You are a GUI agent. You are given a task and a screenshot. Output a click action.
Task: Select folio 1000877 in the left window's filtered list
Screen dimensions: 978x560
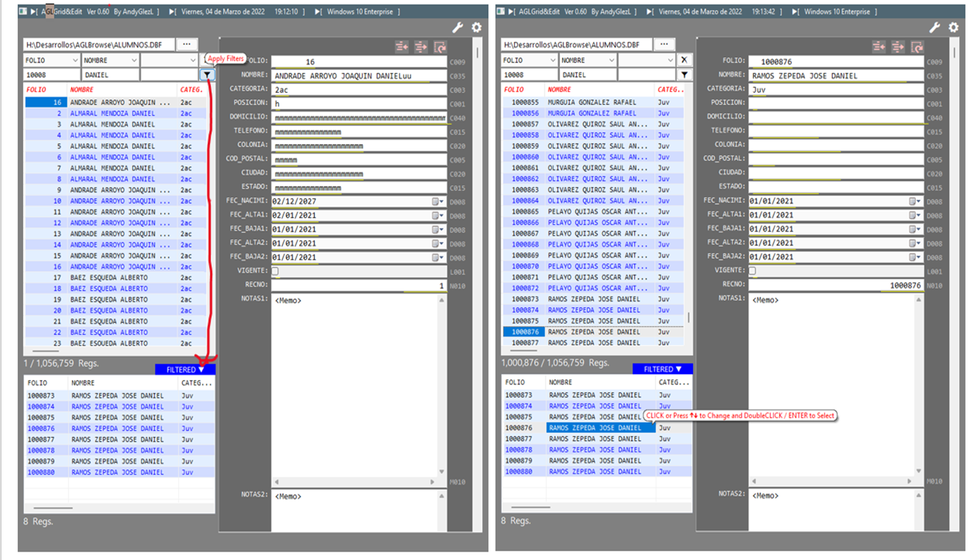point(41,439)
